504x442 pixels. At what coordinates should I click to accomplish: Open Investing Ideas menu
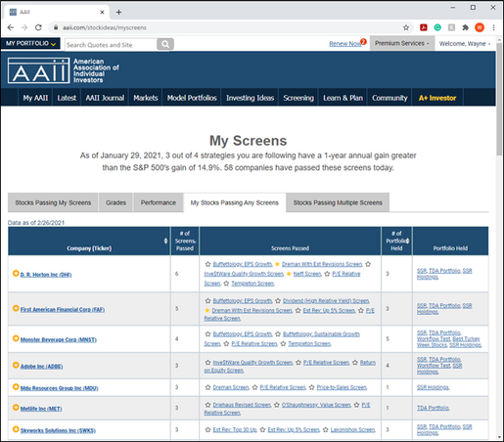pyautogui.click(x=250, y=98)
